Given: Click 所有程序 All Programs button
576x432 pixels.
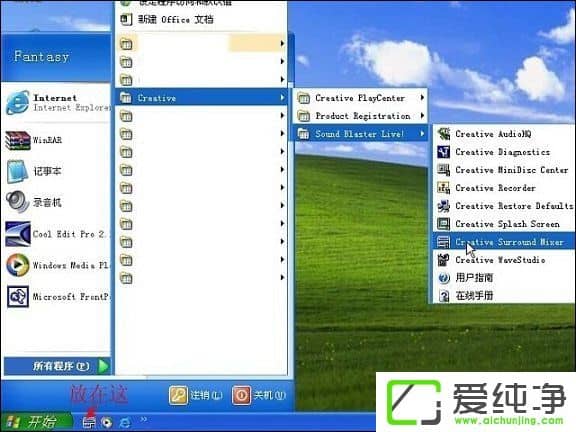Looking at the screenshot, I should tap(57, 366).
